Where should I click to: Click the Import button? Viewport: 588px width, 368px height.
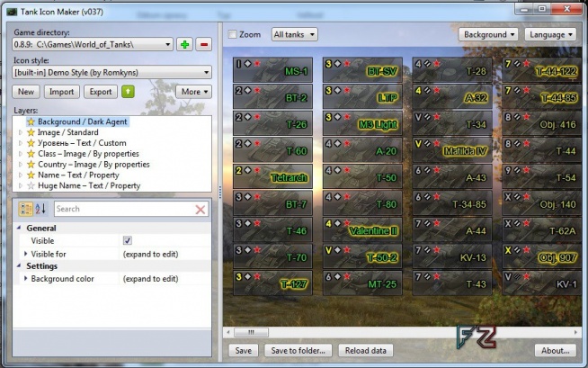click(x=61, y=92)
